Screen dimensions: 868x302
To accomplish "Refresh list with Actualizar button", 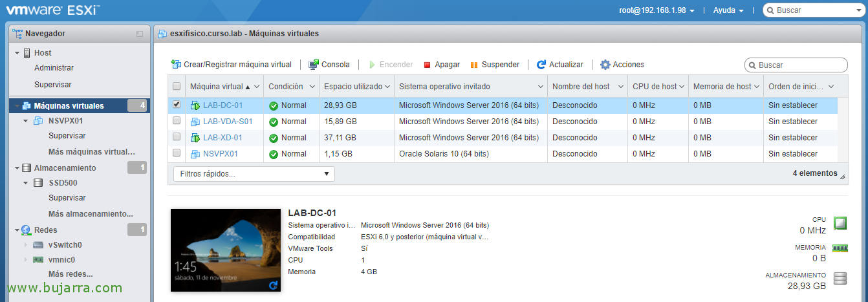I will pos(559,65).
